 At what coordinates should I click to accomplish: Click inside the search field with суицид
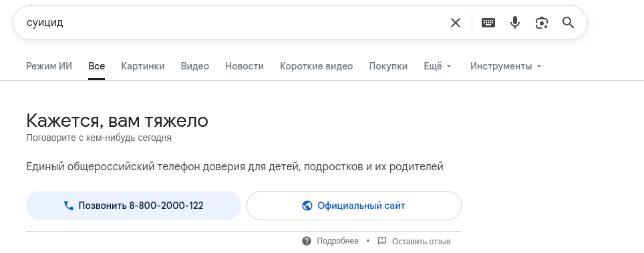point(234,23)
